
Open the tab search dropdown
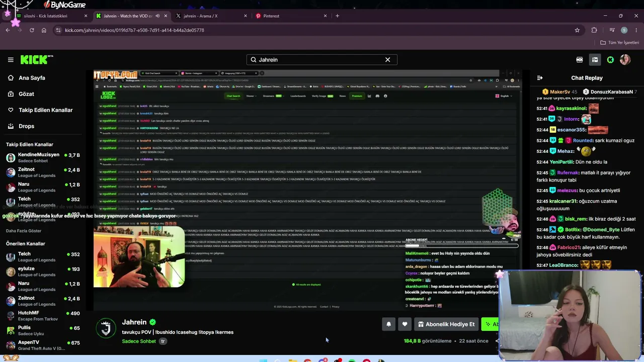pos(7,16)
